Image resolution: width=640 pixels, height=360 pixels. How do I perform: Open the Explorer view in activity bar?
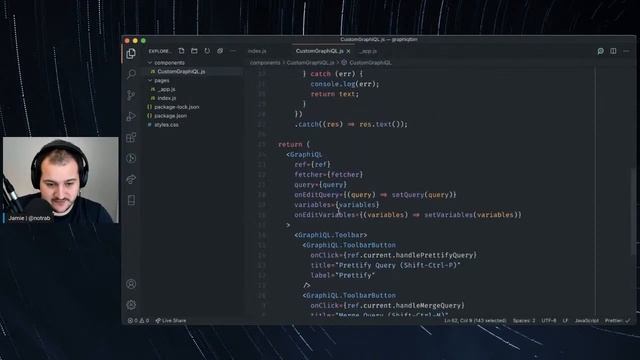click(131, 53)
